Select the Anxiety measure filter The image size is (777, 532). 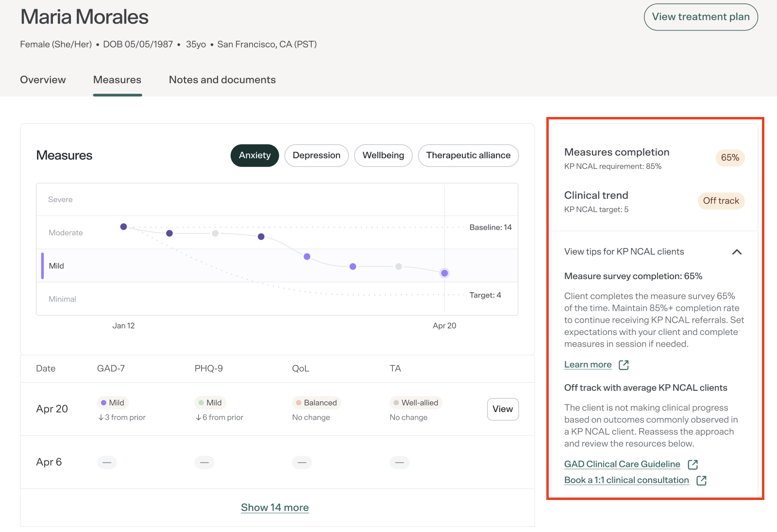coord(254,155)
